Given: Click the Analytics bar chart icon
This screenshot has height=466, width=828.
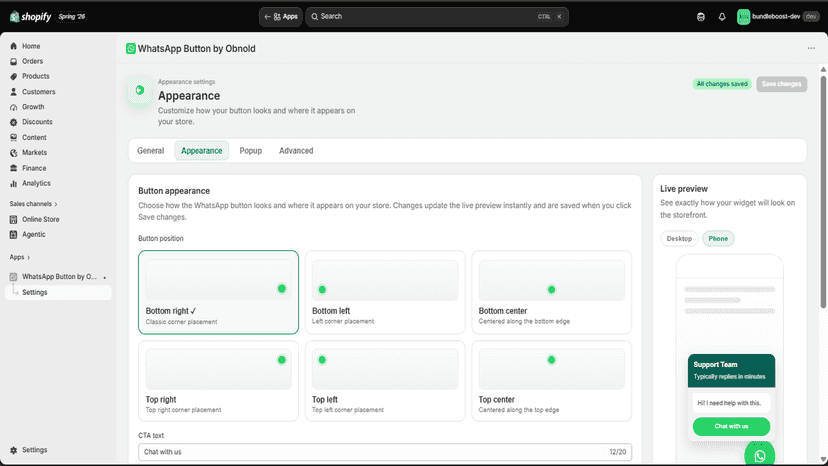Looking at the screenshot, I should [14, 183].
